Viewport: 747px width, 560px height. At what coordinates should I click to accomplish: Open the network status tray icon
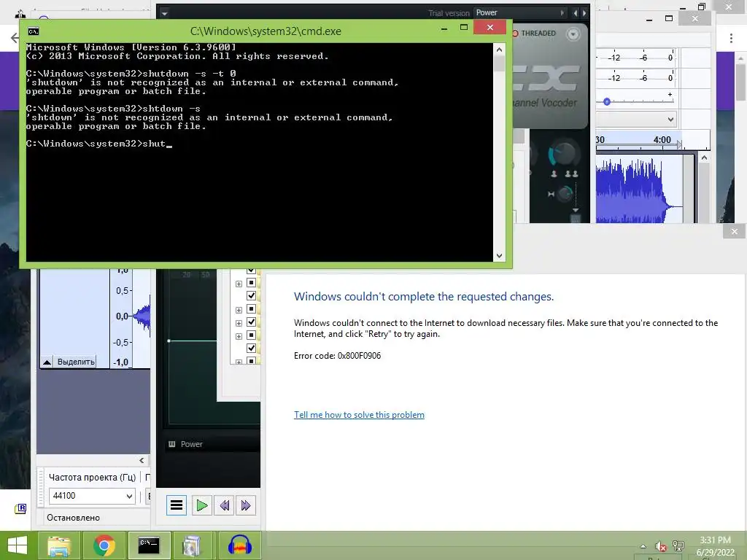tap(678, 546)
